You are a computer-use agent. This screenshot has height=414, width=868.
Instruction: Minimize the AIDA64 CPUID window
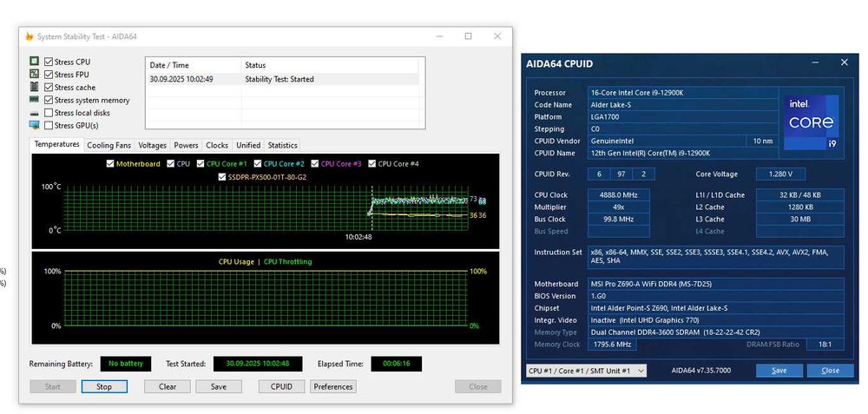[x=815, y=63]
